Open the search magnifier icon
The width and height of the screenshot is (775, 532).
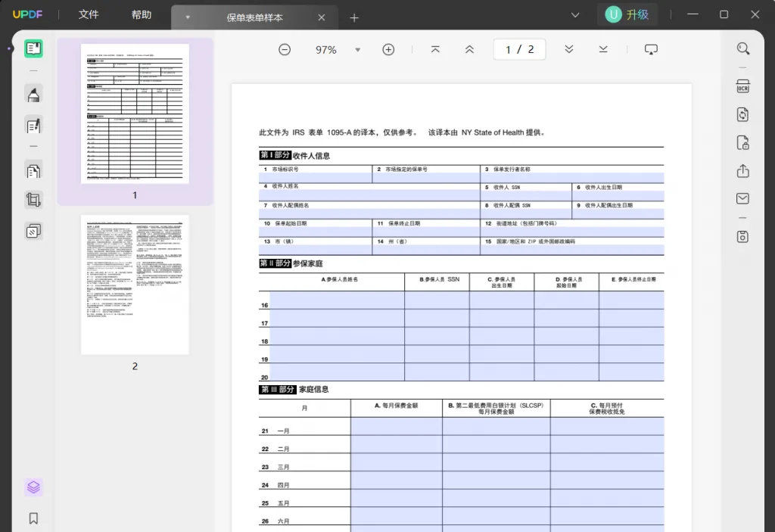742,48
